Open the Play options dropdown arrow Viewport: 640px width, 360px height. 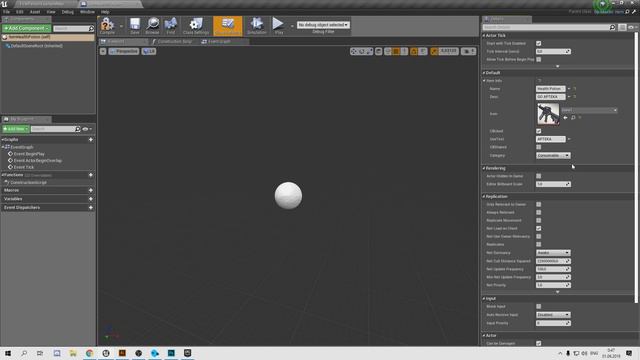tap(292, 26)
